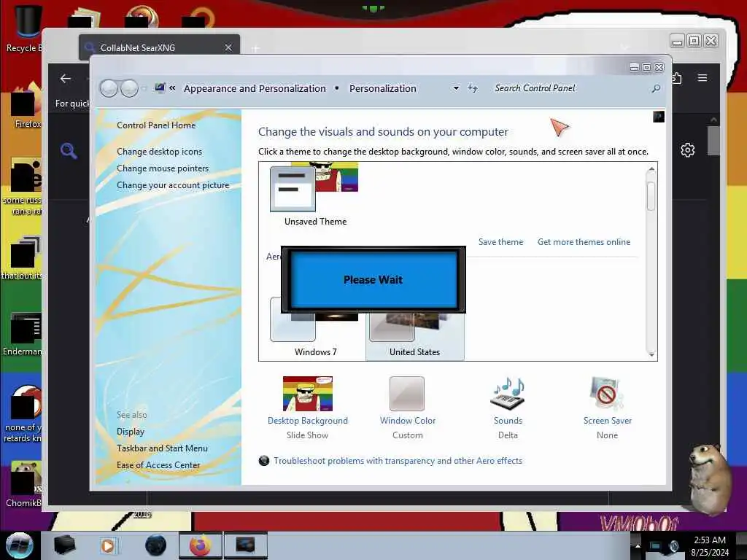Click the Firefox taskbar button
The width and height of the screenshot is (747, 560).
pyautogui.click(x=201, y=545)
